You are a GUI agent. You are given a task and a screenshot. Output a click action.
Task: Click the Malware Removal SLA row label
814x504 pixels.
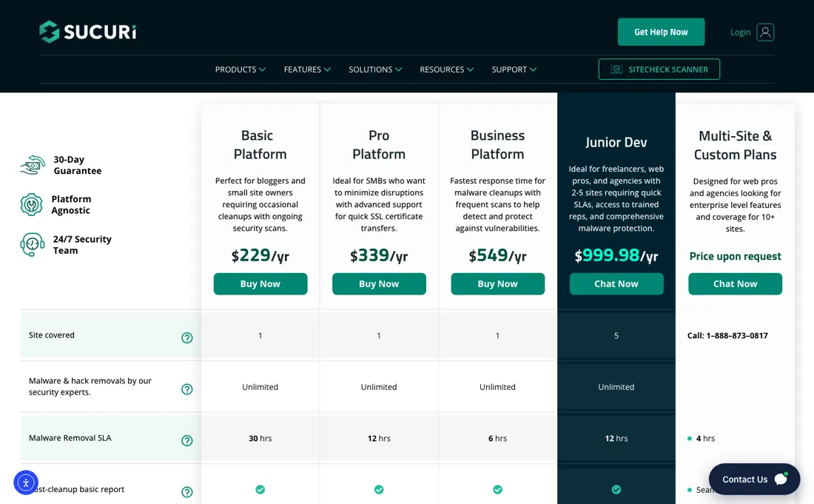tap(70, 438)
